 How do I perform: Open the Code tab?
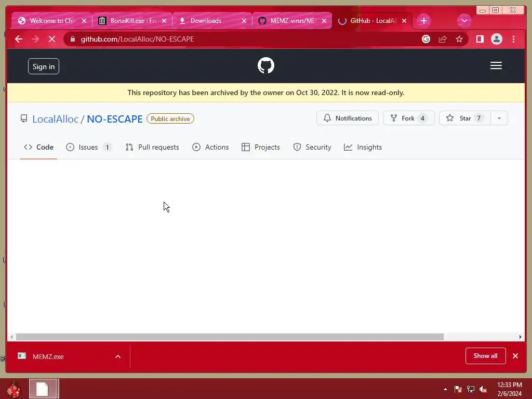[x=38, y=147]
